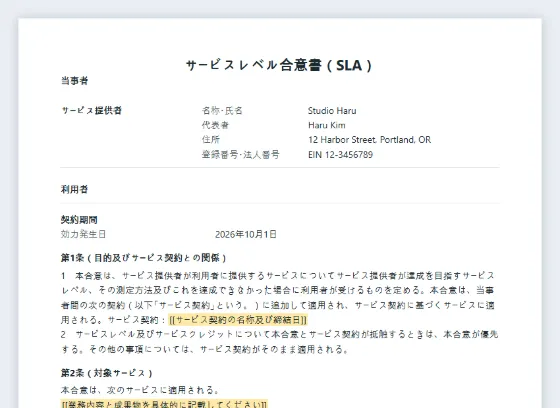Click the title サービスレベル合意書（SLA）

(x=280, y=65)
